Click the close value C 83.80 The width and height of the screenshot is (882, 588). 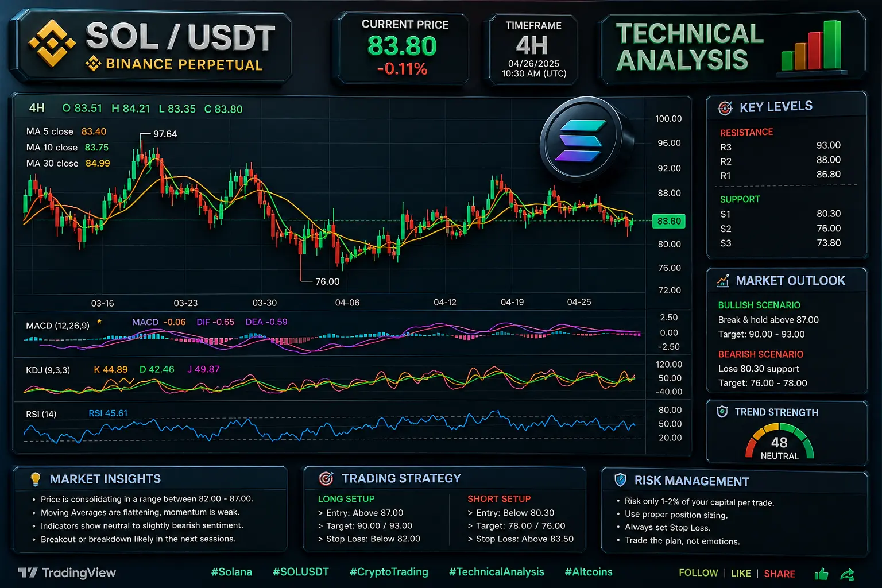click(223, 109)
